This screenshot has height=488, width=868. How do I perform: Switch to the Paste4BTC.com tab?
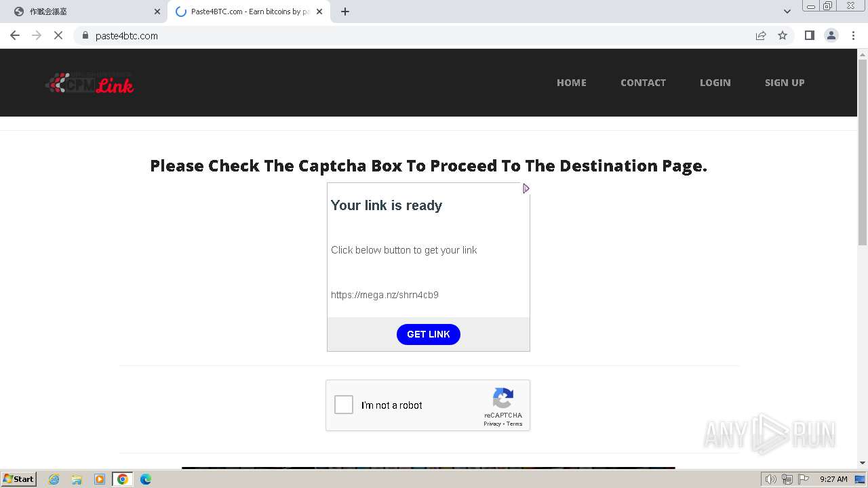coord(249,12)
